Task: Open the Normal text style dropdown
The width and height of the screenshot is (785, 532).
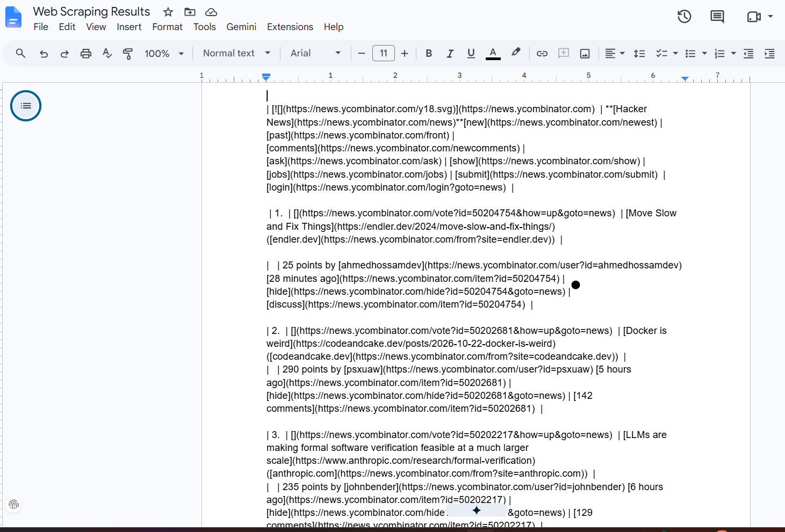Action: (236, 53)
